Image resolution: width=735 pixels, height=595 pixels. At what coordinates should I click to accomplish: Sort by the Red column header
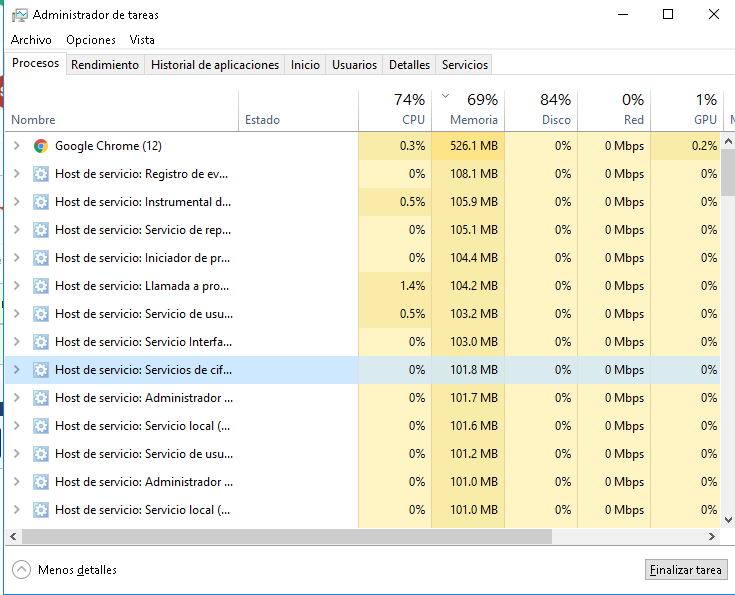point(615,111)
